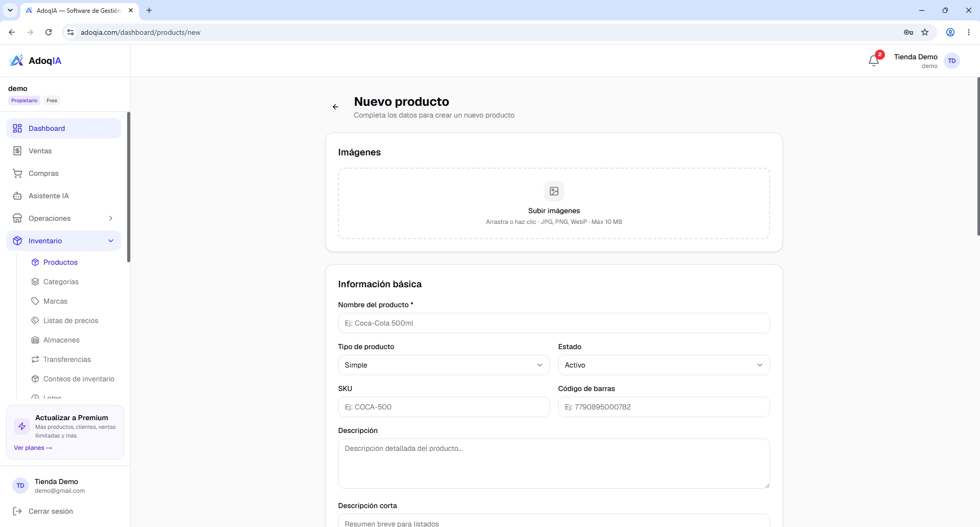The width and height of the screenshot is (980, 527).
Task: Click Cerrar sesión
Action: coord(51,511)
